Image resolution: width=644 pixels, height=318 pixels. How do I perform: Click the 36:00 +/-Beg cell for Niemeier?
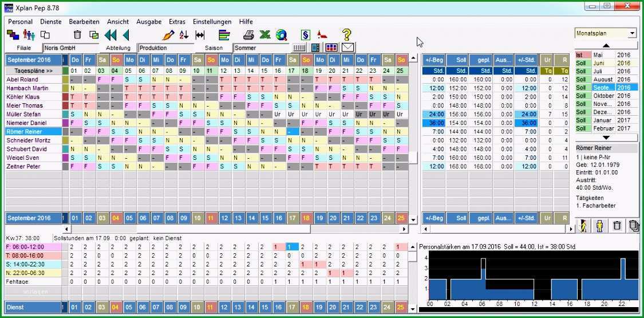(x=434, y=123)
